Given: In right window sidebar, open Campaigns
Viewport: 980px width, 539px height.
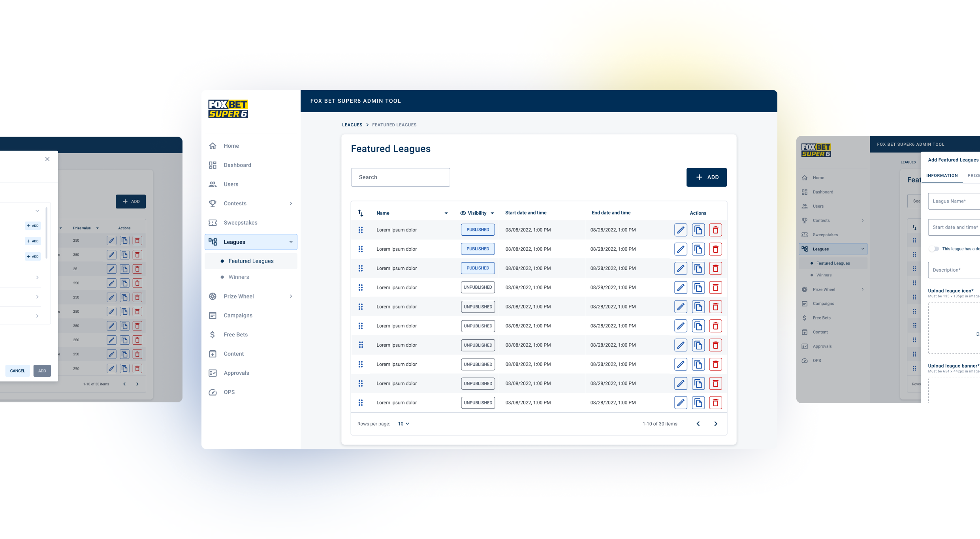Looking at the screenshot, I should point(823,304).
